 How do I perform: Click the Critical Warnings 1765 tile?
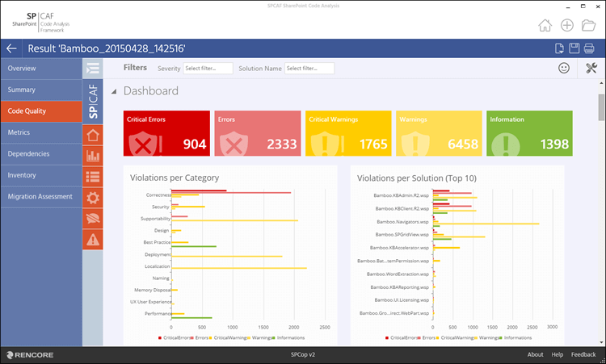coord(348,133)
